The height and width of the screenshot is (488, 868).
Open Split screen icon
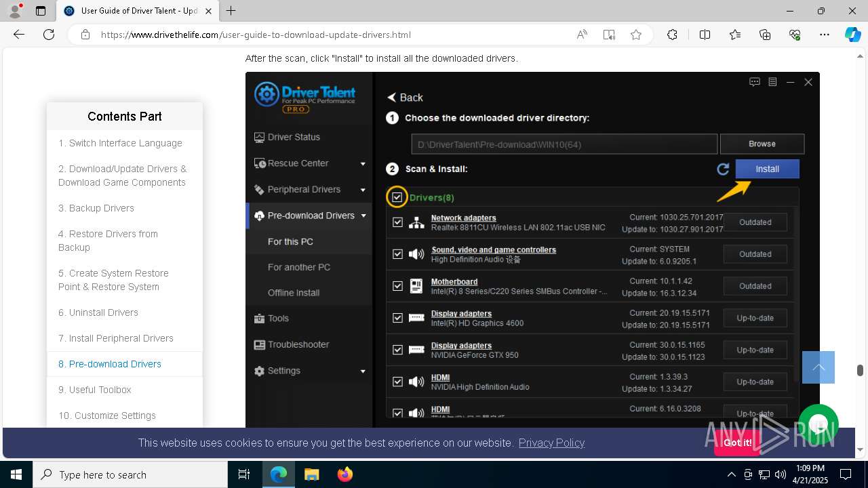pos(705,35)
